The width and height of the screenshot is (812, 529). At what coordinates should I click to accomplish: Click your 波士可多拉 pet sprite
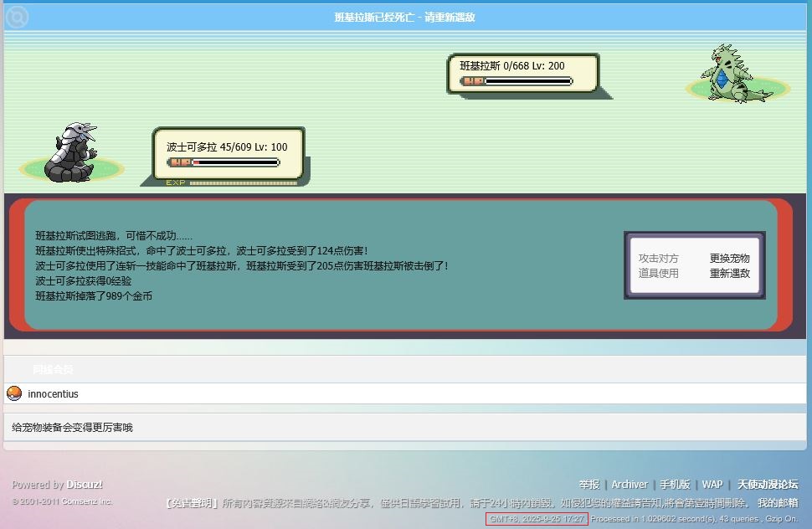click(x=72, y=152)
